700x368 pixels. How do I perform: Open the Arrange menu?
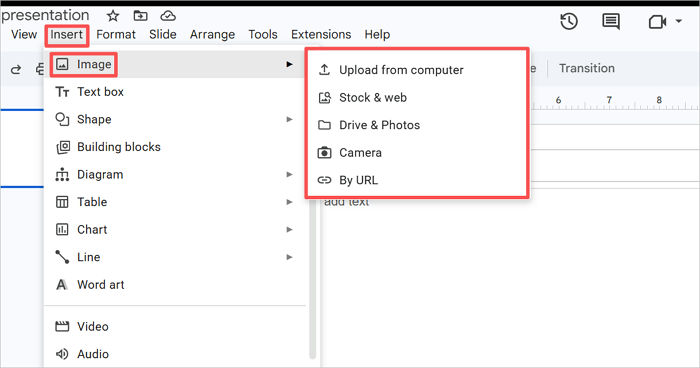coord(212,34)
